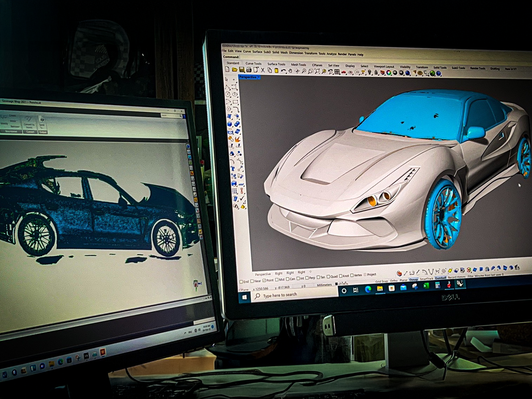Toggle Ortho mode in status bar
The image size is (532, 399).
click(x=394, y=280)
